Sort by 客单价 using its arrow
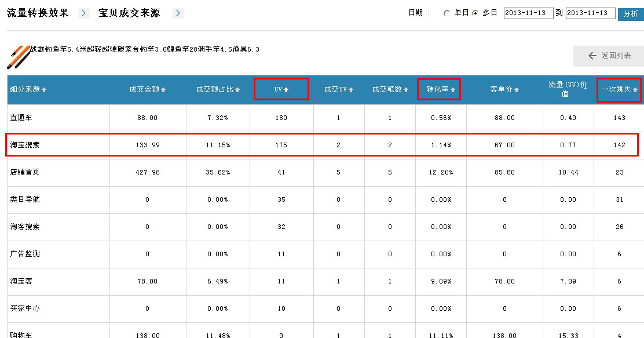Screen dimensions: 644x338 coord(516,90)
